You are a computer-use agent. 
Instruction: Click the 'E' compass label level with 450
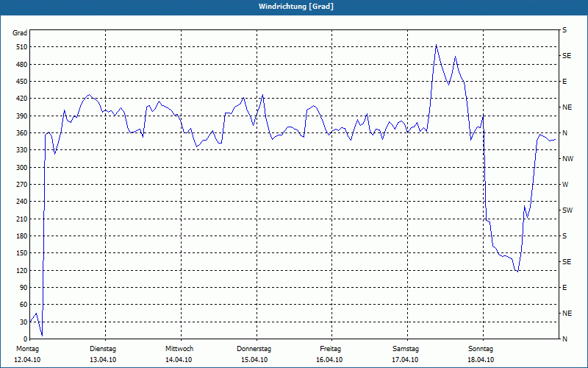click(564, 82)
